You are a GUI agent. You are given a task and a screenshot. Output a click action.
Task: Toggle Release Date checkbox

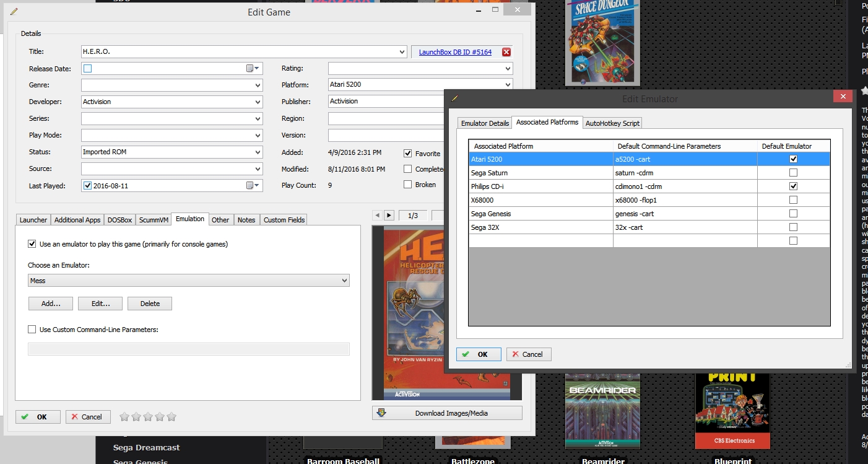tap(87, 68)
